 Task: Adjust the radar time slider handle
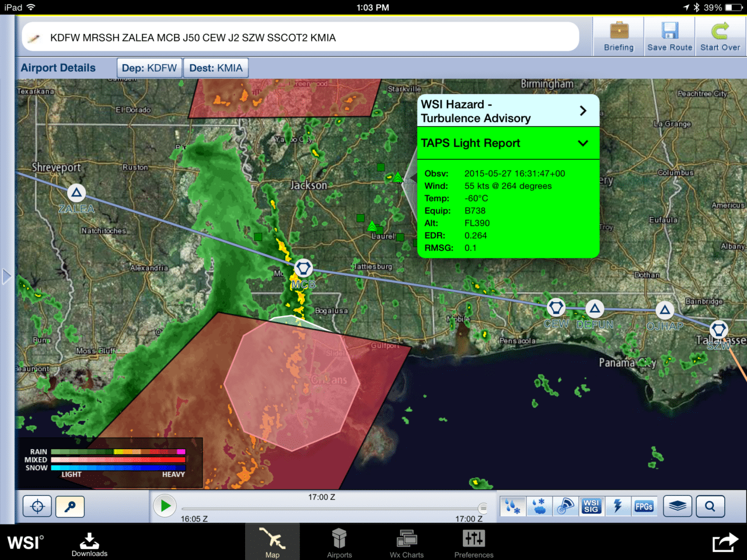tap(483, 508)
